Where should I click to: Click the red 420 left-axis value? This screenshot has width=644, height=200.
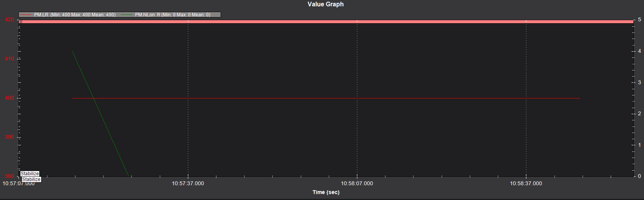[x=9, y=19]
